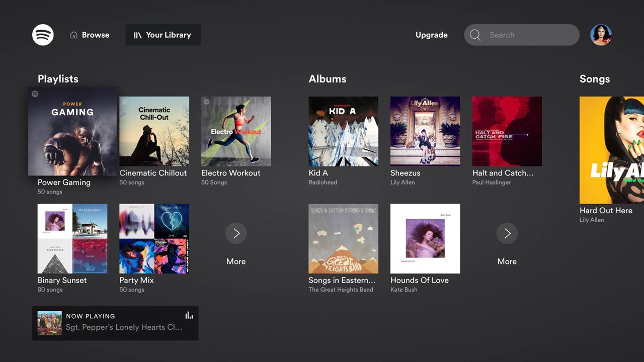Click the 'Kate Bush' artist name
Screen dimensions: 644x362
pyautogui.click(x=404, y=290)
